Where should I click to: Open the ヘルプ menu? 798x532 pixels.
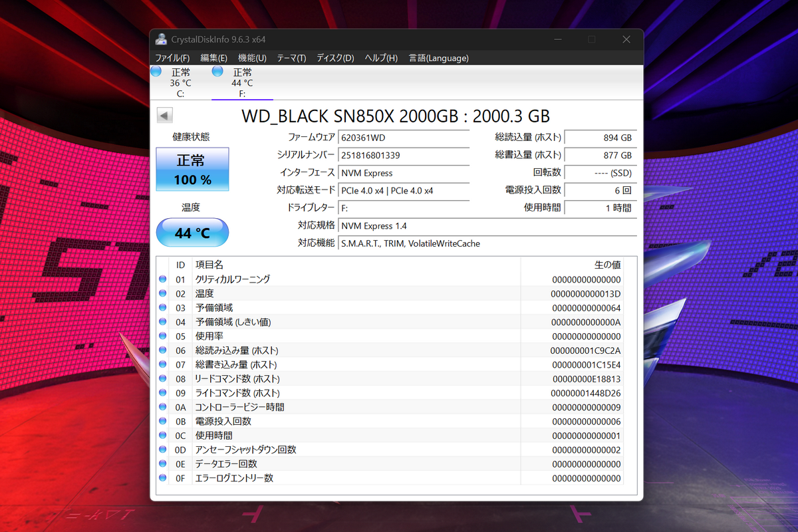(x=380, y=58)
